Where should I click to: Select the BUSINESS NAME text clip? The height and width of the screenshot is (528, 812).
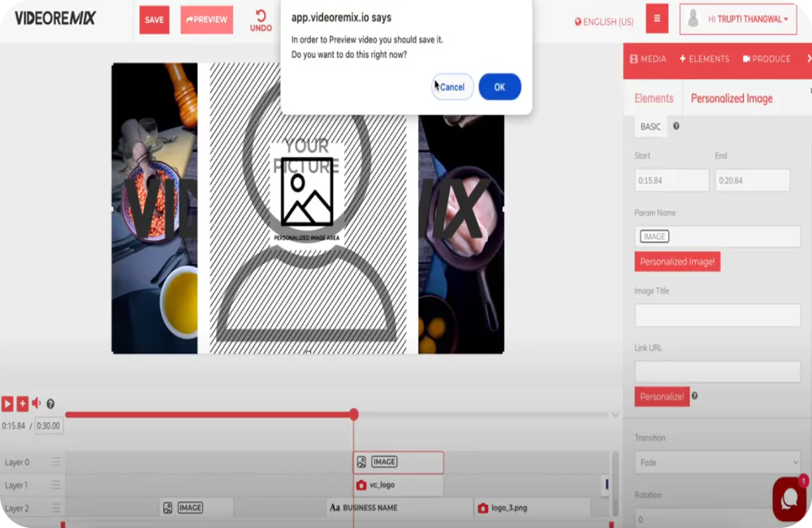tap(399, 508)
